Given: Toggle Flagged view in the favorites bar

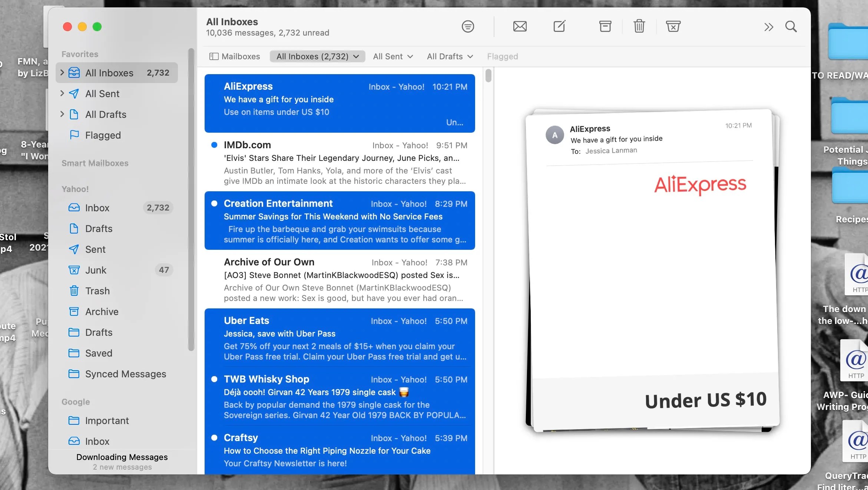Looking at the screenshot, I should 502,56.
